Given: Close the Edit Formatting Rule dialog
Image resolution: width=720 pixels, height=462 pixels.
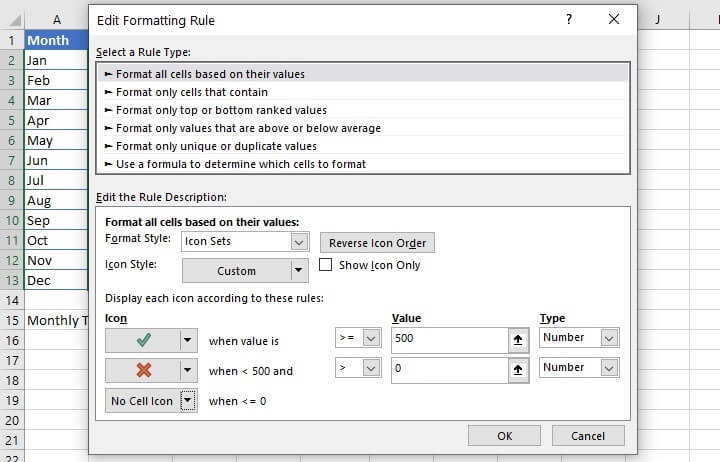Looking at the screenshot, I should coord(614,19).
